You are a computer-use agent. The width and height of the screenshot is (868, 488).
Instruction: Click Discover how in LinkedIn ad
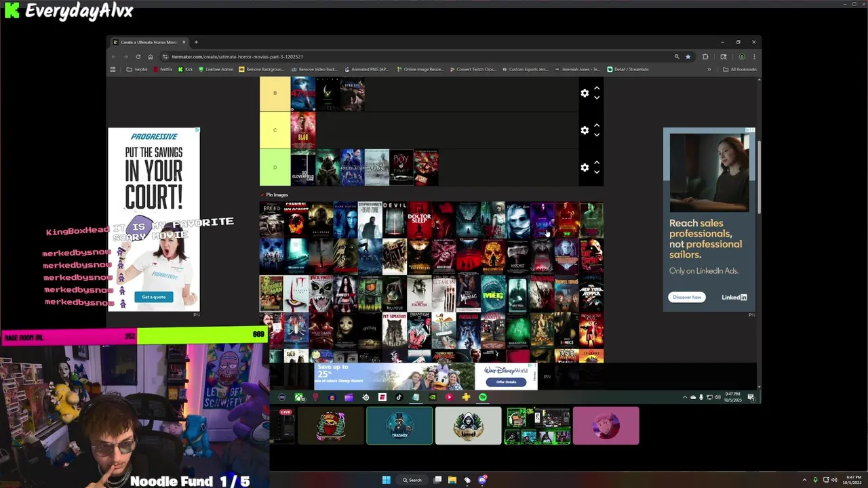tap(687, 297)
